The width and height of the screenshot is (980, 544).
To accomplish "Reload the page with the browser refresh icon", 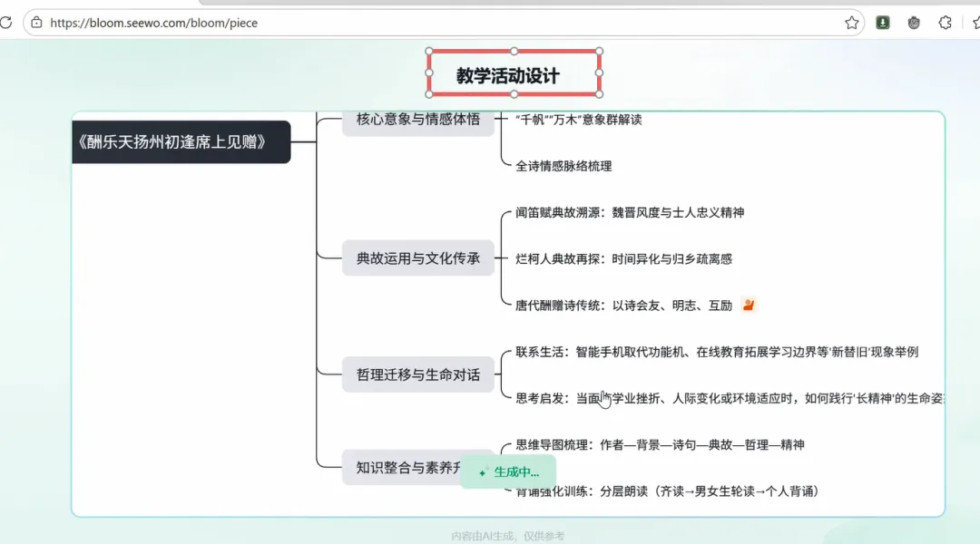I will [5, 23].
